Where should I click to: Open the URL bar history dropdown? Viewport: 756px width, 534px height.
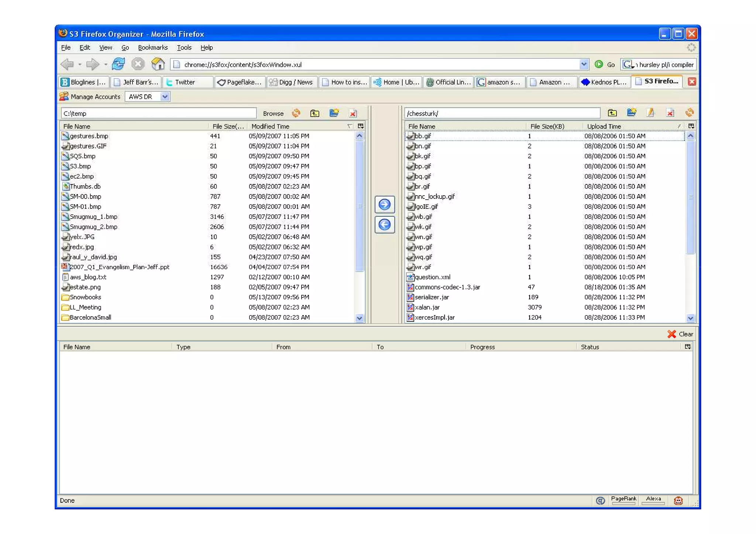(x=583, y=64)
